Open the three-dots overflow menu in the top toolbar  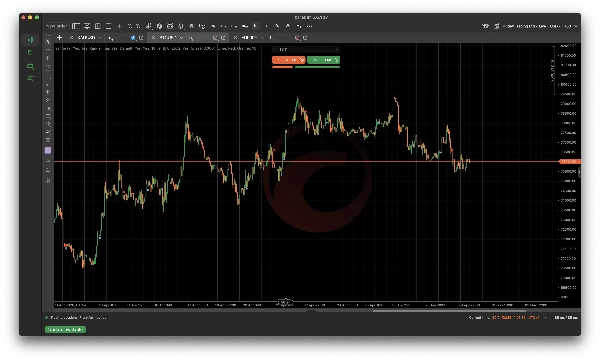(309, 26)
